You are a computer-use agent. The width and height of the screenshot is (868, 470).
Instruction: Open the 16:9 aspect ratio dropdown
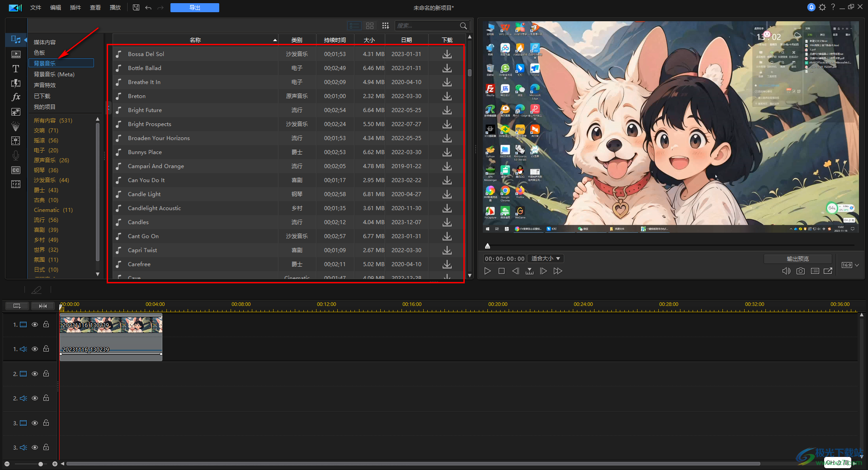(850, 265)
